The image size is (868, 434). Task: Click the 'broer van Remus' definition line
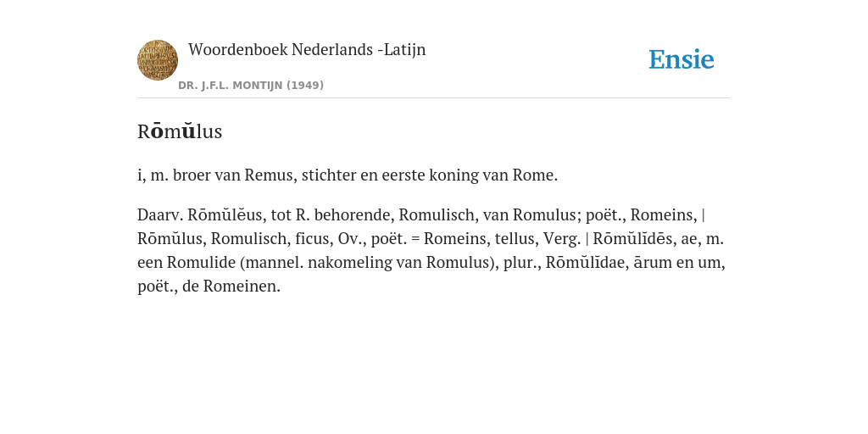(x=348, y=175)
